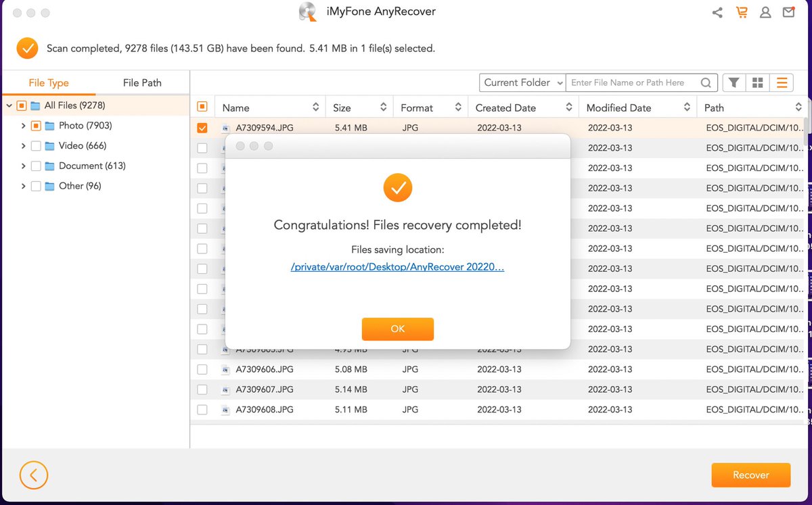Click the Modified Date sort arrows
The image size is (812, 505).
pyautogui.click(x=687, y=107)
